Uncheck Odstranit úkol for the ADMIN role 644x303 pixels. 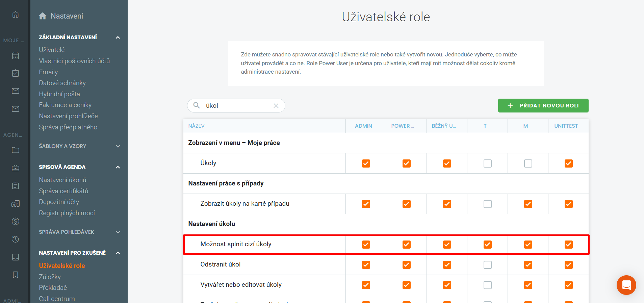click(x=366, y=265)
